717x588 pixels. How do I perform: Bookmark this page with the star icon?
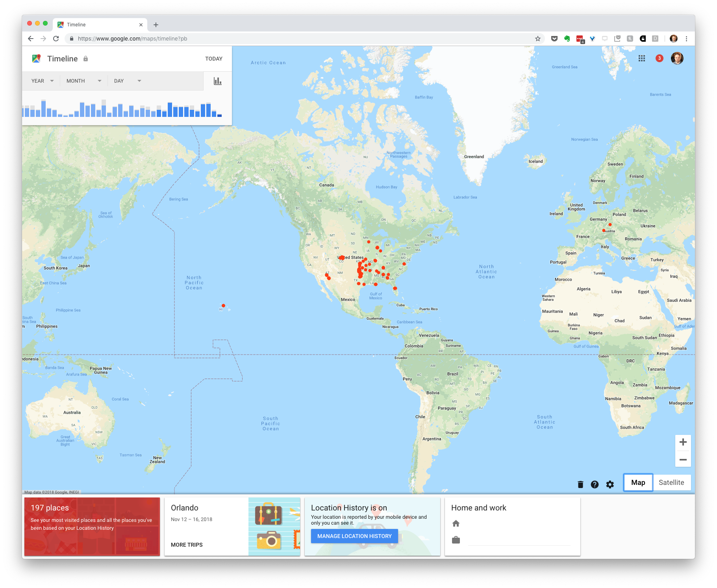(x=538, y=39)
